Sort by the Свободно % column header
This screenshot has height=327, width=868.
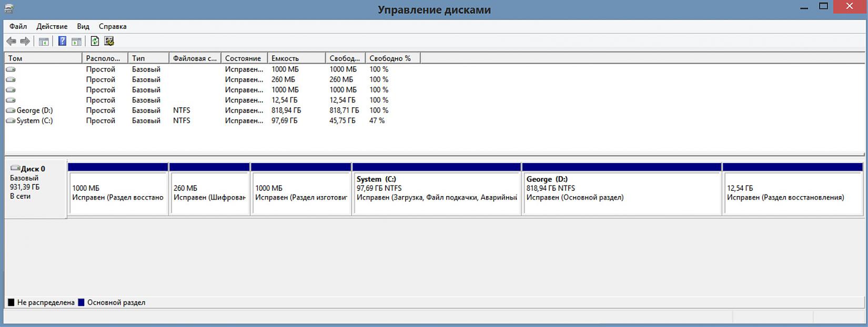(x=393, y=58)
